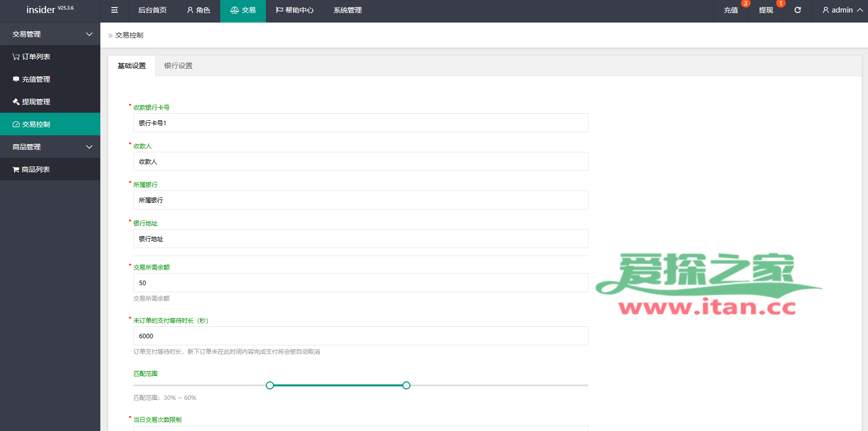The height and width of the screenshot is (431, 868).
Task: Click the 60% handle on 匹配范围 slider
Action: click(406, 385)
